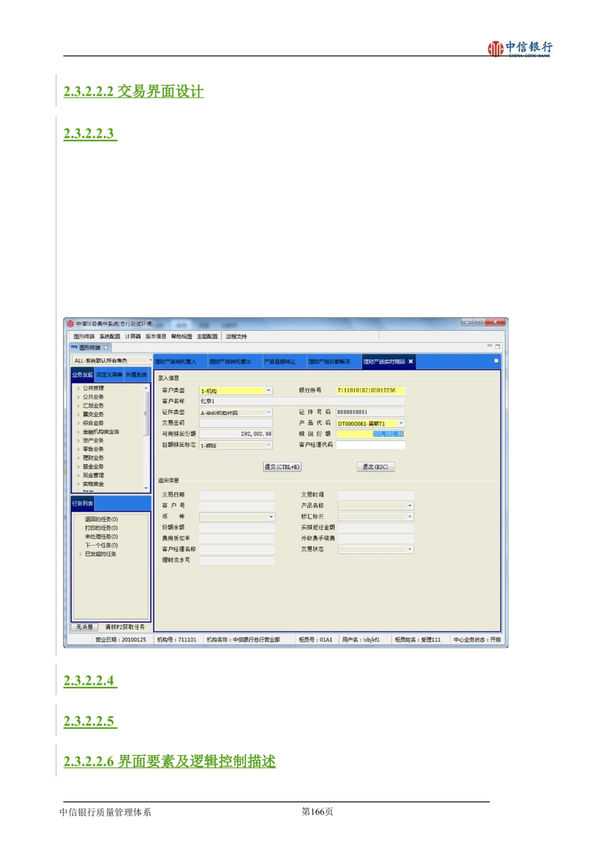Expand the 已发起的任务 tree node
Viewport: 613px width, 868px height.
point(80,554)
